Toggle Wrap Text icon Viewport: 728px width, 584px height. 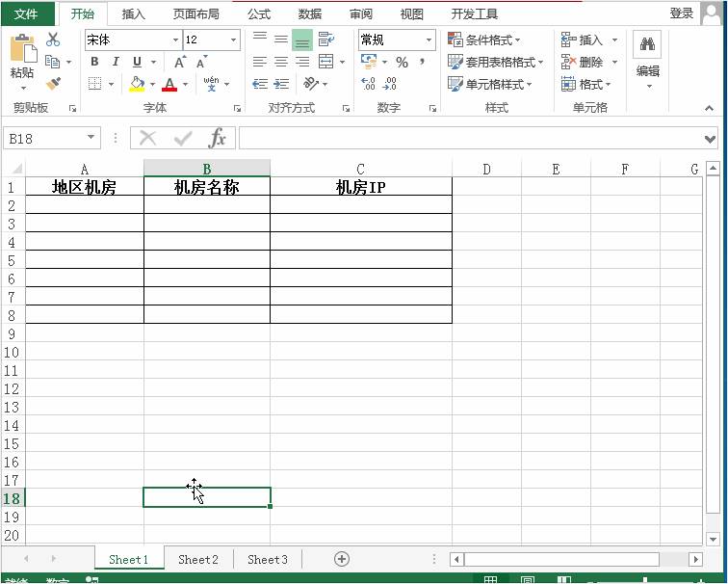[325, 40]
